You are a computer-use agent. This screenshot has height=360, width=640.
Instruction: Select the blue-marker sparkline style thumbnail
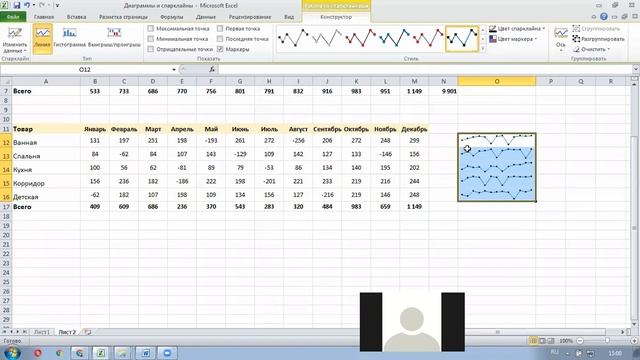(x=395, y=38)
